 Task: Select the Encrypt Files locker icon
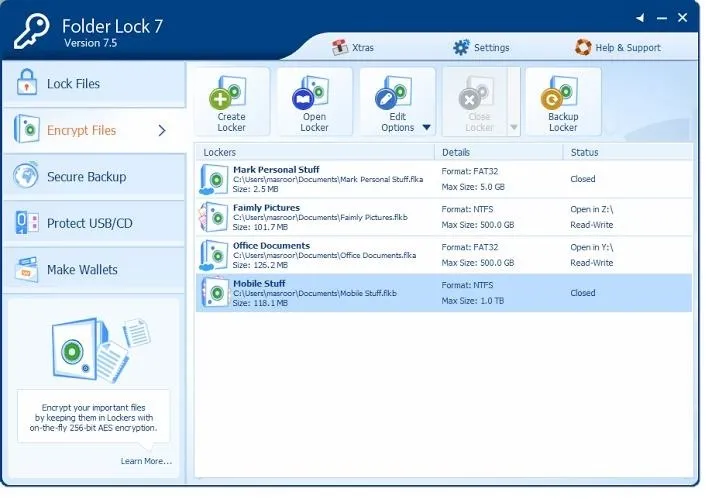click(x=27, y=129)
